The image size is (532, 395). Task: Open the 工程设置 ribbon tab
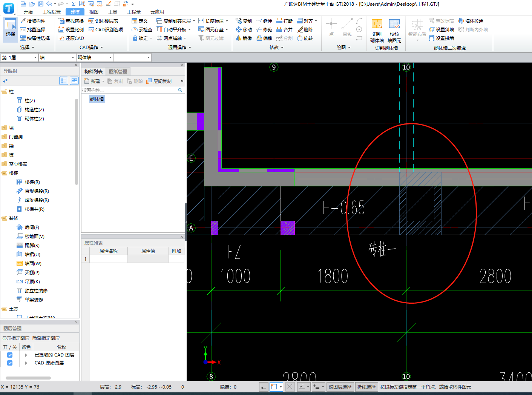[x=52, y=12]
